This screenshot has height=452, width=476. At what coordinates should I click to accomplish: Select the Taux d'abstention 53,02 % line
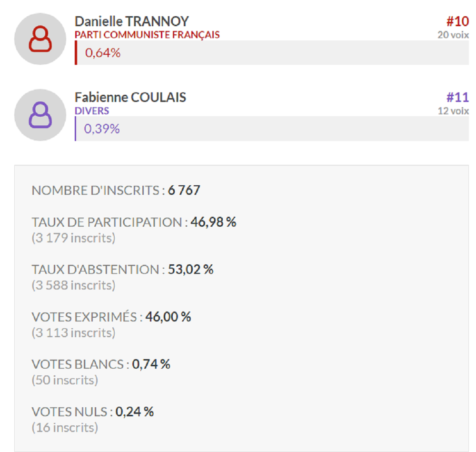pos(122,270)
